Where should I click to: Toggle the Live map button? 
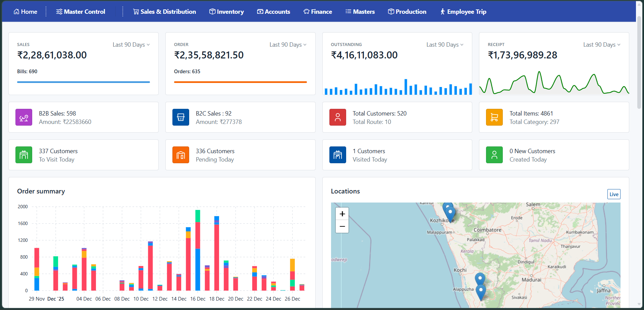click(x=613, y=194)
